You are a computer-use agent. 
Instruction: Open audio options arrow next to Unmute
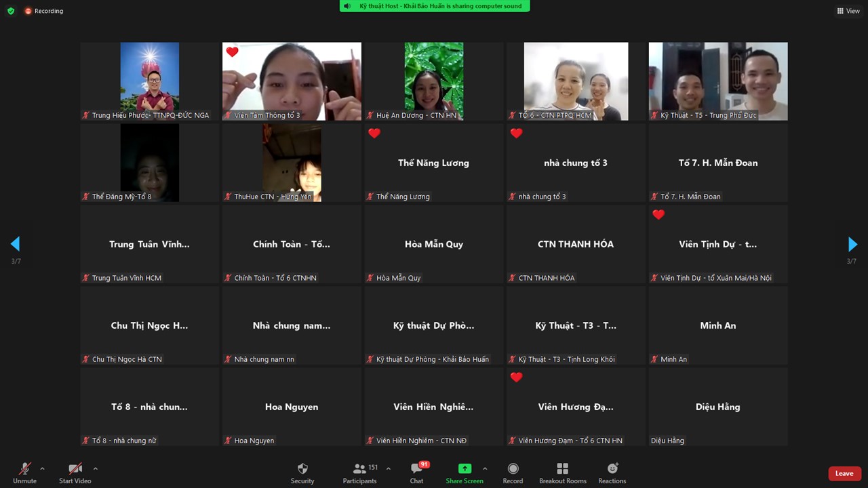tap(42, 468)
